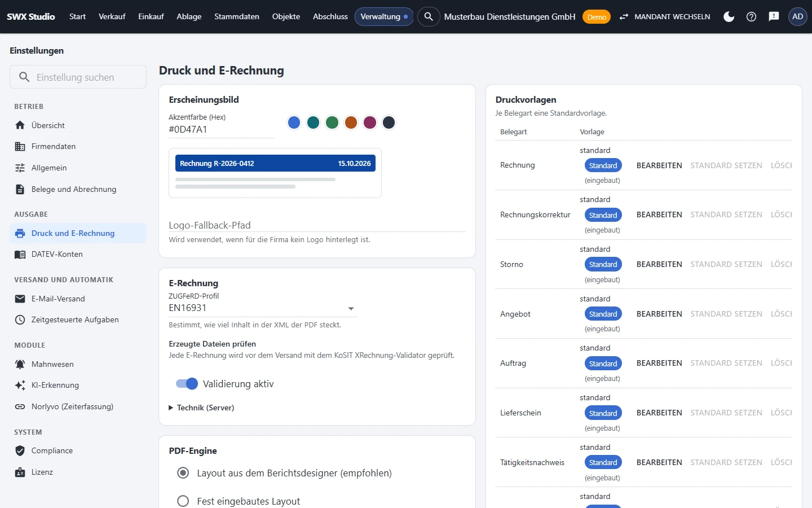Screen dimensions: 812x508
Task: Click the Firmendaten building icon
Action: (20, 147)
